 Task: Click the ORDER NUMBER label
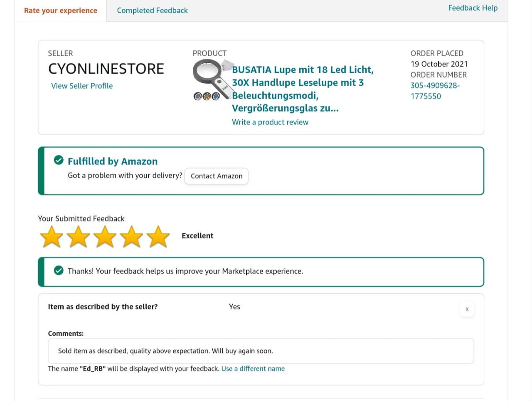(x=438, y=75)
